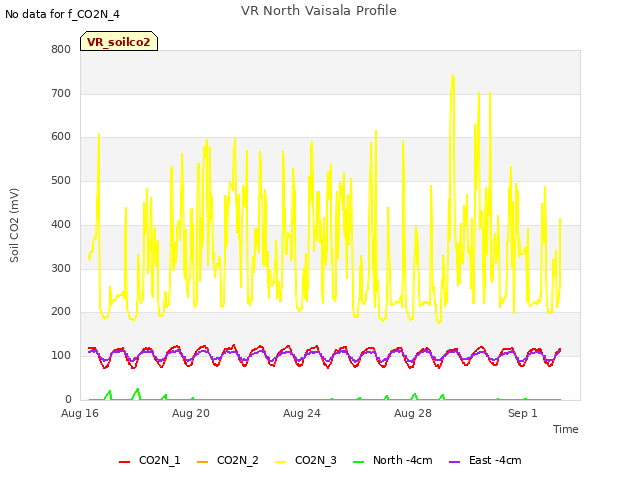Image resolution: width=640 pixels, height=480 pixels.
Task: Click the red CO2N_1 legend swatch
Action: tap(124, 462)
